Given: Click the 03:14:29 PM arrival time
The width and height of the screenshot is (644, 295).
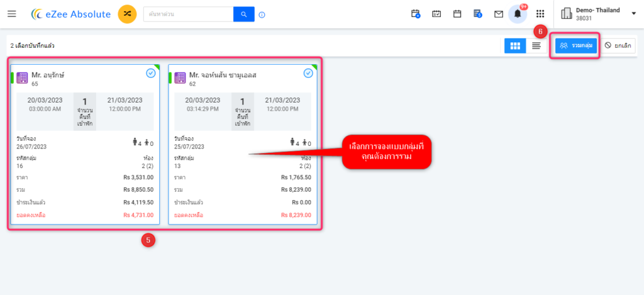Looking at the screenshot, I should pos(203,109).
